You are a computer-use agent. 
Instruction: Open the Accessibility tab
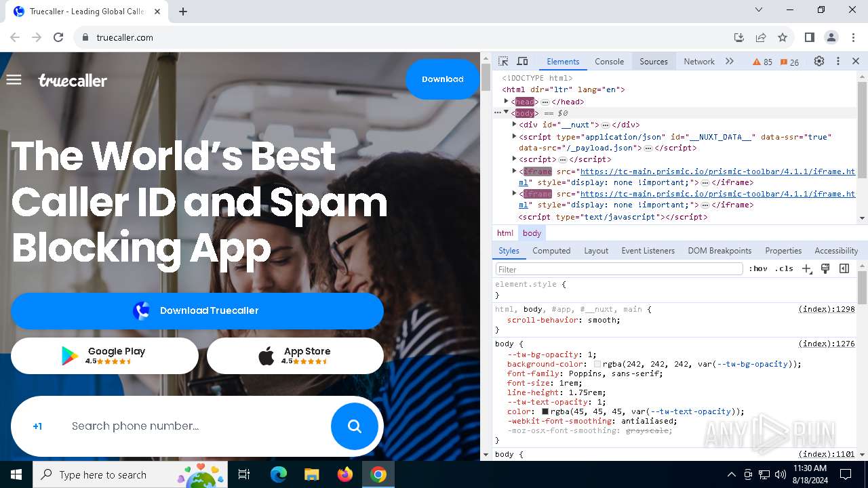[x=836, y=250]
